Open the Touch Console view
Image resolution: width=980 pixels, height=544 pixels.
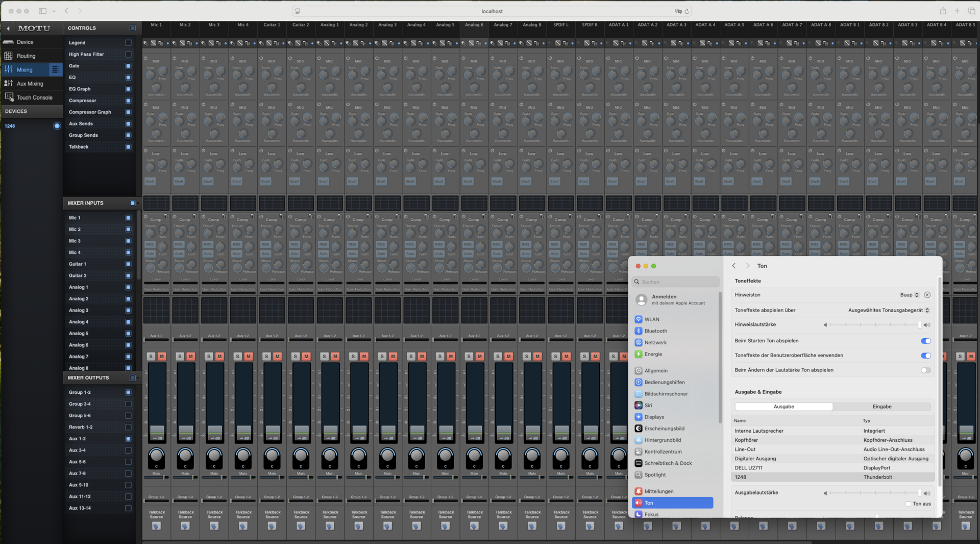[x=34, y=98]
